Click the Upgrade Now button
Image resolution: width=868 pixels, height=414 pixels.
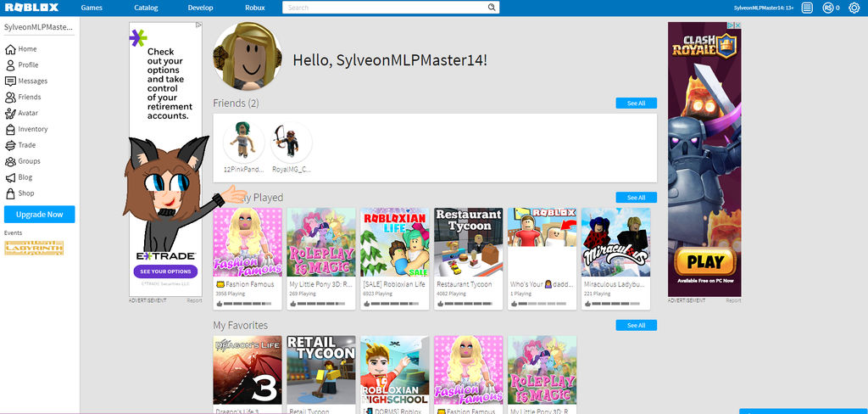39,215
